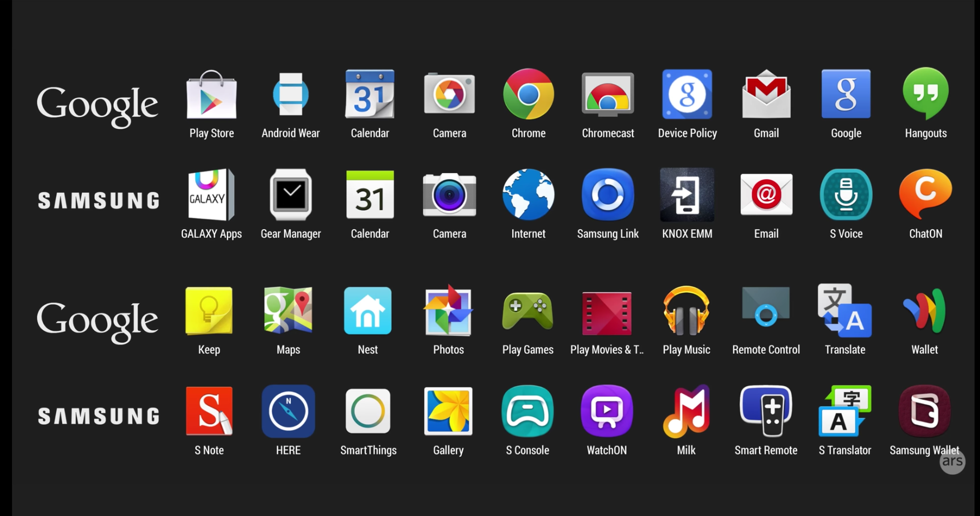Open the Gmail app
Viewport: 980px width, 516px height.
(x=766, y=94)
